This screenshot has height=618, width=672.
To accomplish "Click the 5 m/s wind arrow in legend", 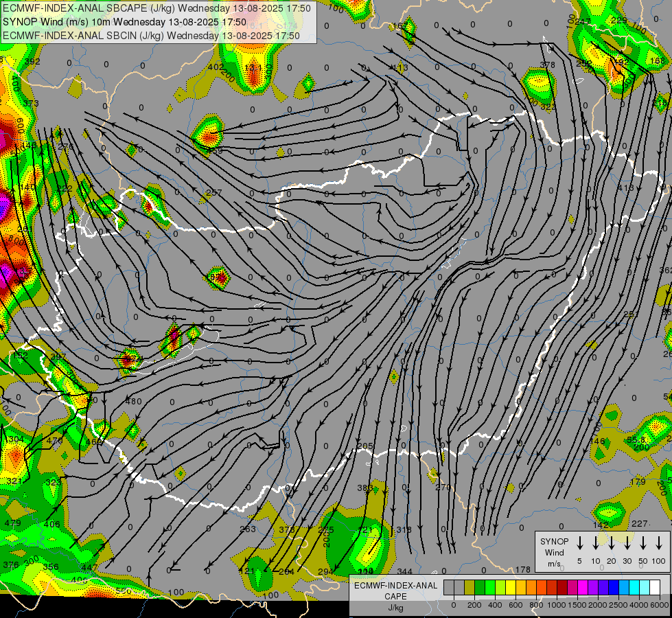I will pyautogui.click(x=579, y=542).
